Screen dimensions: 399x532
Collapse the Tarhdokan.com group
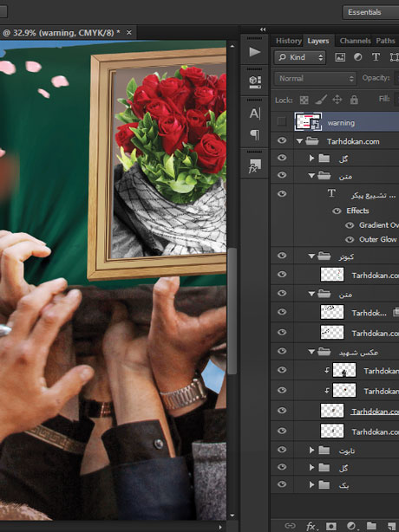(299, 141)
